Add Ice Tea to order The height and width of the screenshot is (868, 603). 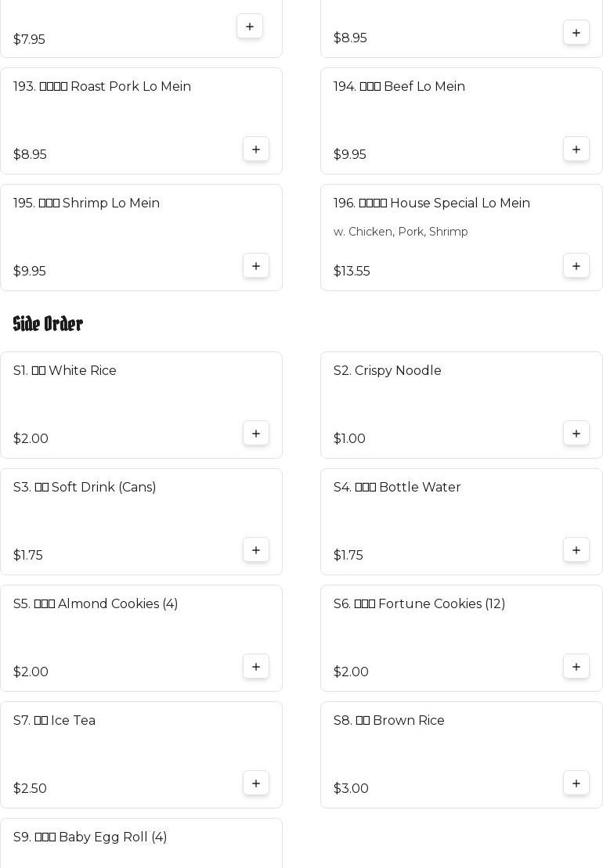[256, 783]
